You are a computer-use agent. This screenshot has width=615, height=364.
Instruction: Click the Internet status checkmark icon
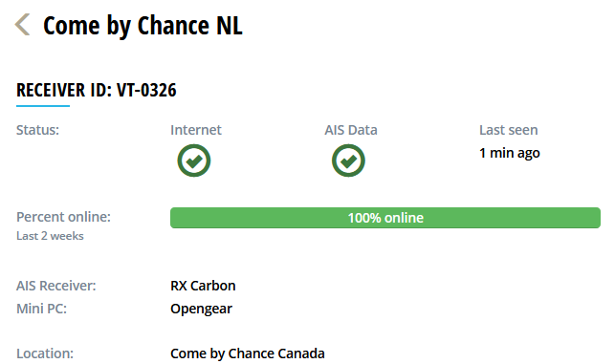click(194, 161)
